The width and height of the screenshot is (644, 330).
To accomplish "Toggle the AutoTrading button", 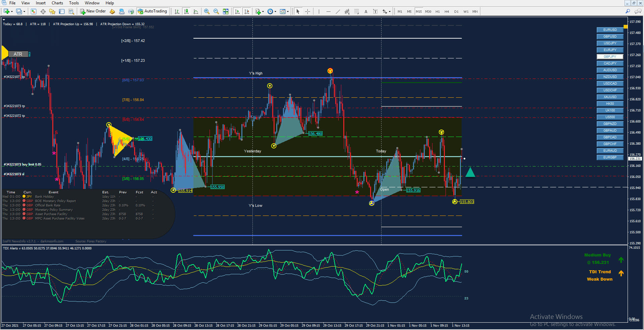I will tap(153, 11).
